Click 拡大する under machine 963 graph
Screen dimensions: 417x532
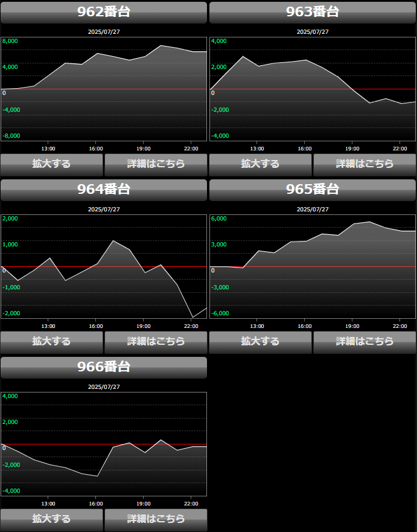(x=260, y=165)
